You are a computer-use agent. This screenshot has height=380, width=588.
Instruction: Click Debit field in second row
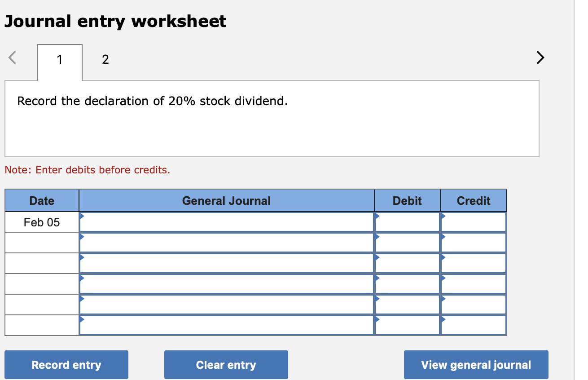click(407, 243)
